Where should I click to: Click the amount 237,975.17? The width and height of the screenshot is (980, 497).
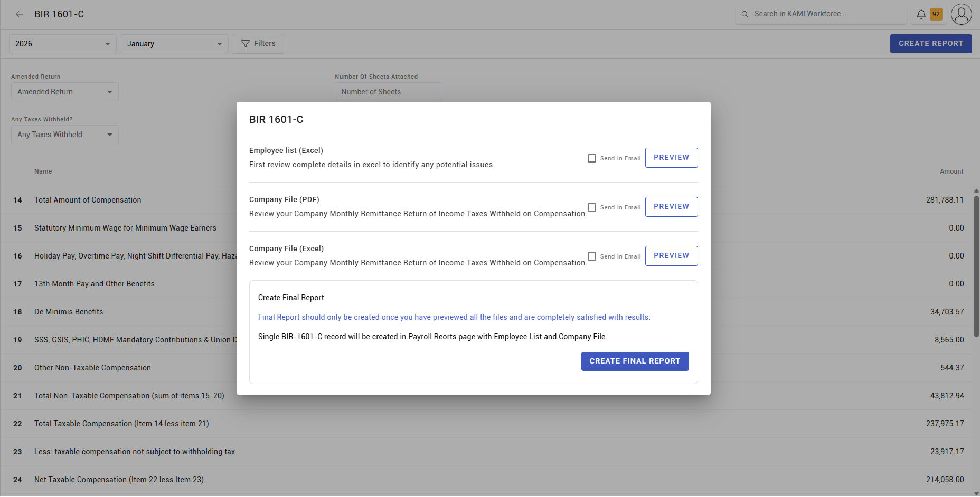(x=945, y=424)
